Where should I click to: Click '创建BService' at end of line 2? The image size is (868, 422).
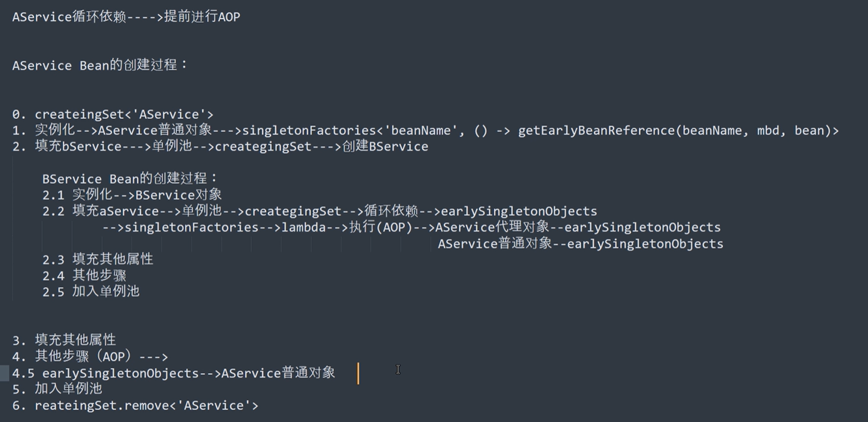385,146
